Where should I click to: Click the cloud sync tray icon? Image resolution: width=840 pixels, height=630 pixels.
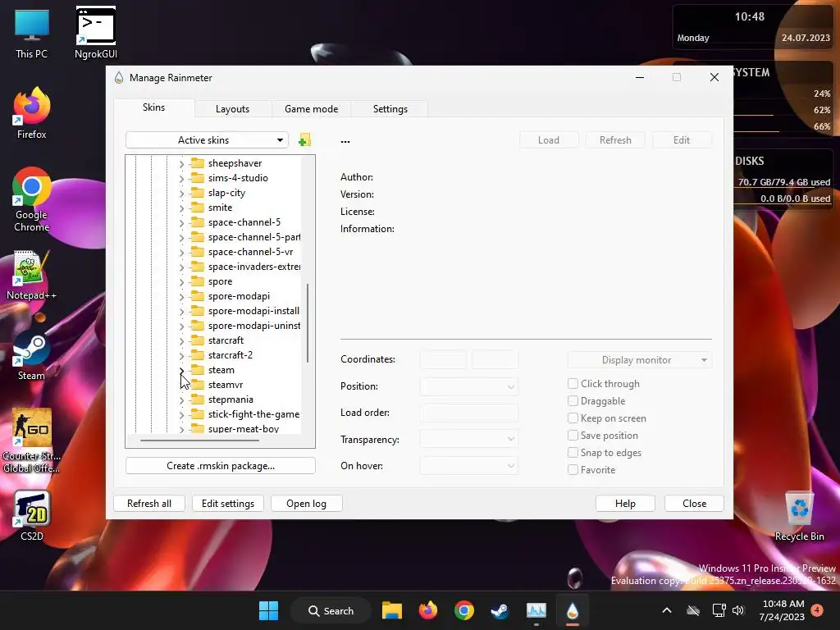pyautogui.click(x=693, y=610)
